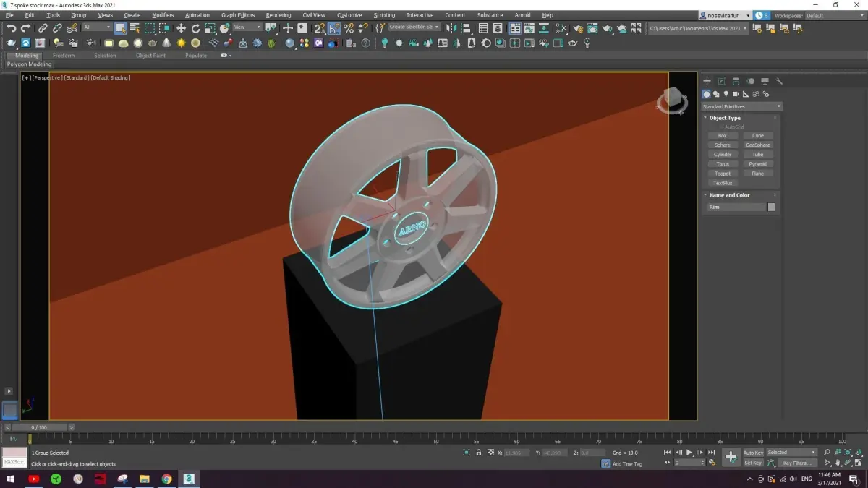868x488 pixels.
Task: Create a Box primitive
Action: click(723, 135)
